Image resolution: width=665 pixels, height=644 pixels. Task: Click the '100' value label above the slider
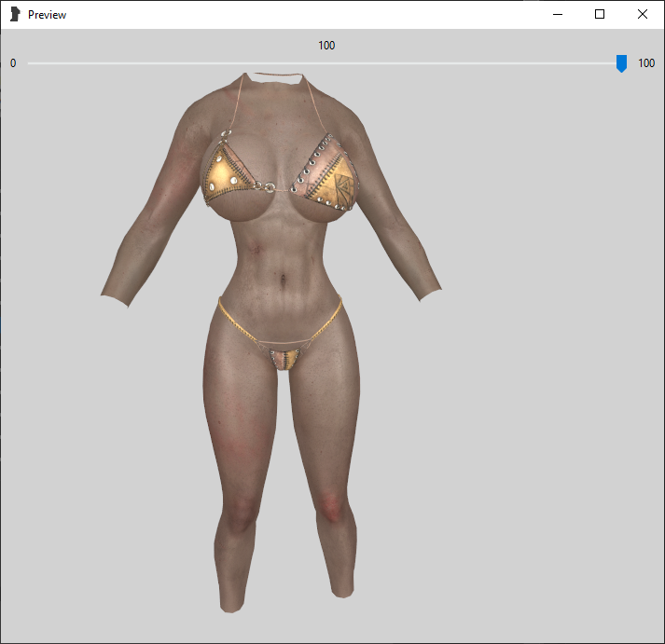point(326,46)
